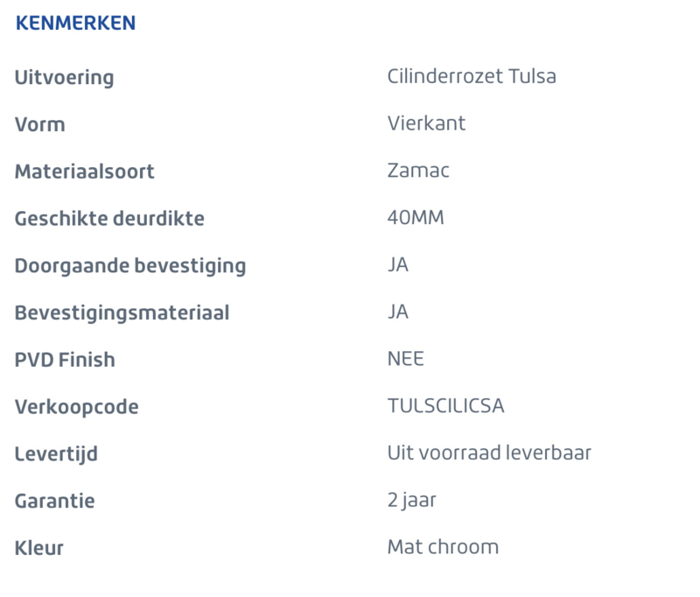Screen dimensions: 700x597
Task: Click the KENMERKEN heading
Action: click(x=75, y=24)
